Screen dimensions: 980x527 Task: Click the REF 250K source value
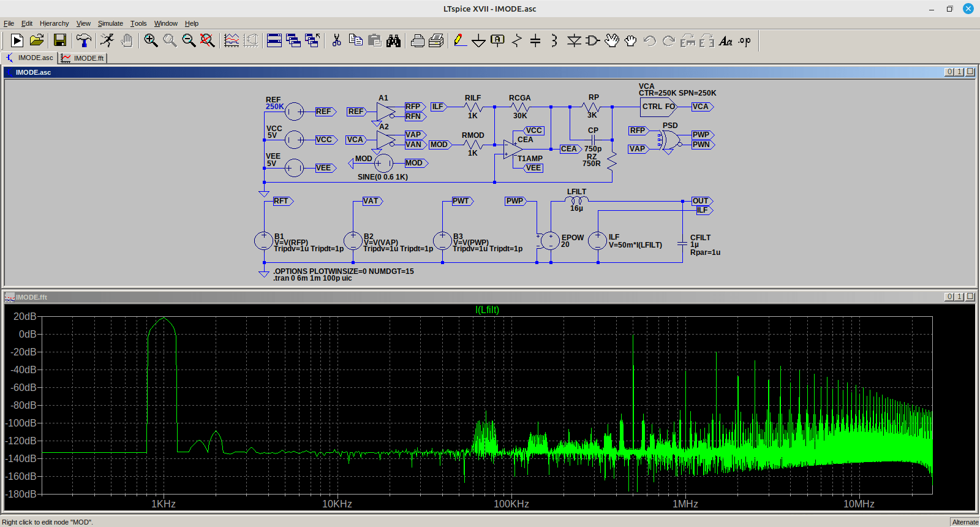click(x=274, y=107)
